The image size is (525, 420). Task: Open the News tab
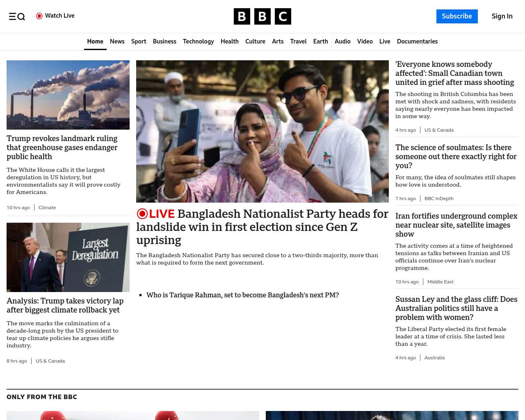tap(117, 41)
